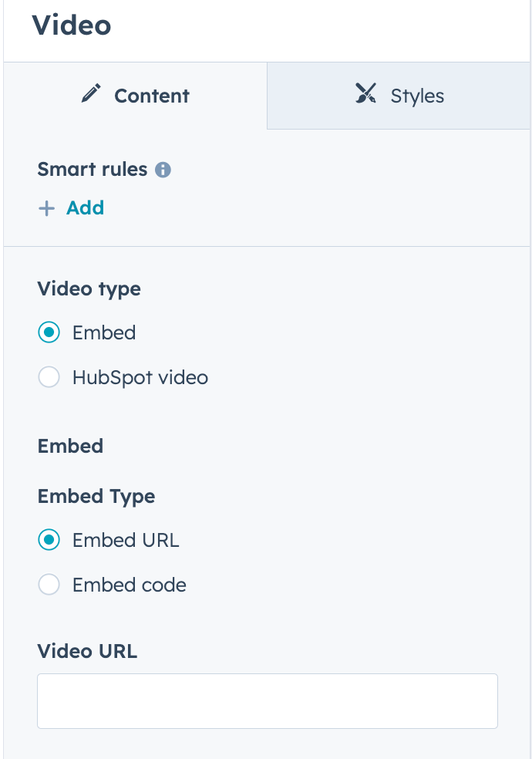
Task: Switch to the Embed code option
Action: pyautogui.click(x=49, y=585)
